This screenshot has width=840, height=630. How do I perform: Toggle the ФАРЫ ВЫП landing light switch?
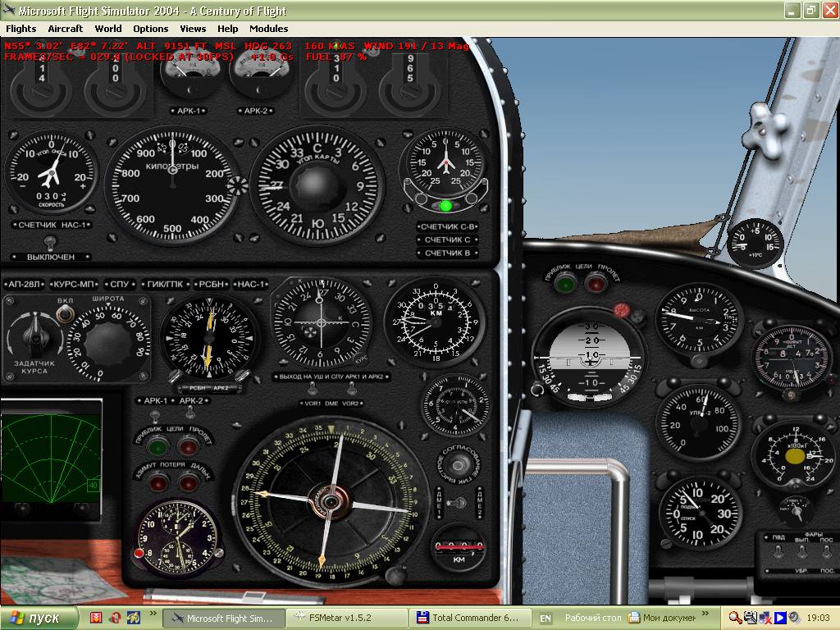[x=802, y=551]
